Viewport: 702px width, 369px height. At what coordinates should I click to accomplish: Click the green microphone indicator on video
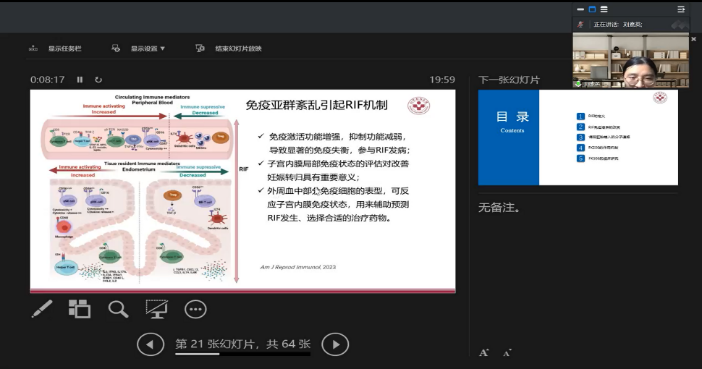coord(578,84)
